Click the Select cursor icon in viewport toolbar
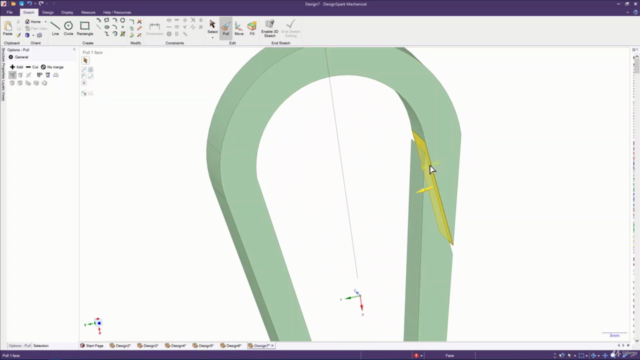Viewport: 640px width, 360px height. (x=85, y=60)
